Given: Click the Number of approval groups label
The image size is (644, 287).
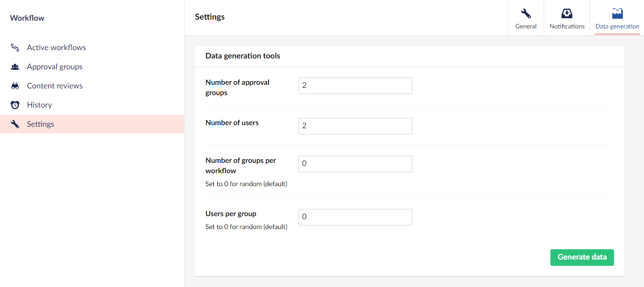Looking at the screenshot, I should (237, 87).
